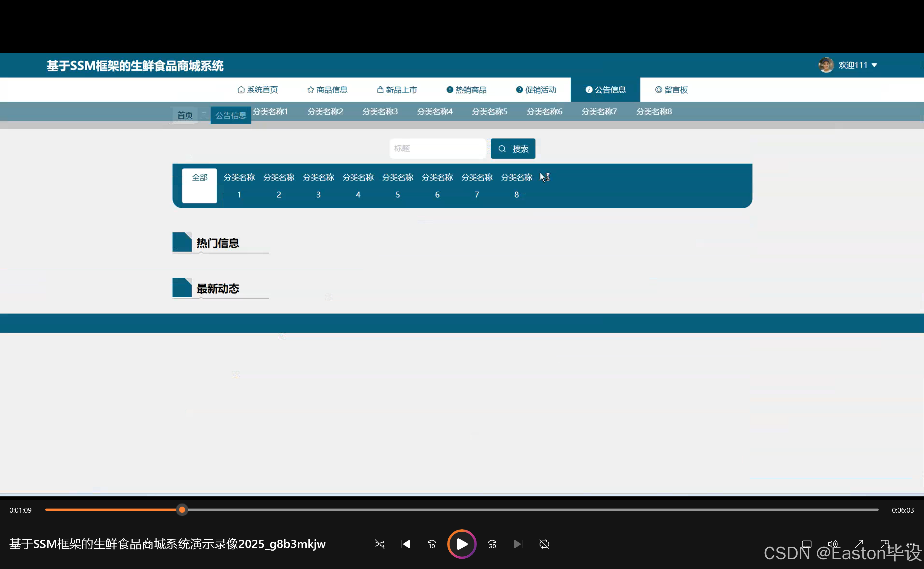Toggle repeat mode in player
The height and width of the screenshot is (569, 924).
pyautogui.click(x=544, y=544)
